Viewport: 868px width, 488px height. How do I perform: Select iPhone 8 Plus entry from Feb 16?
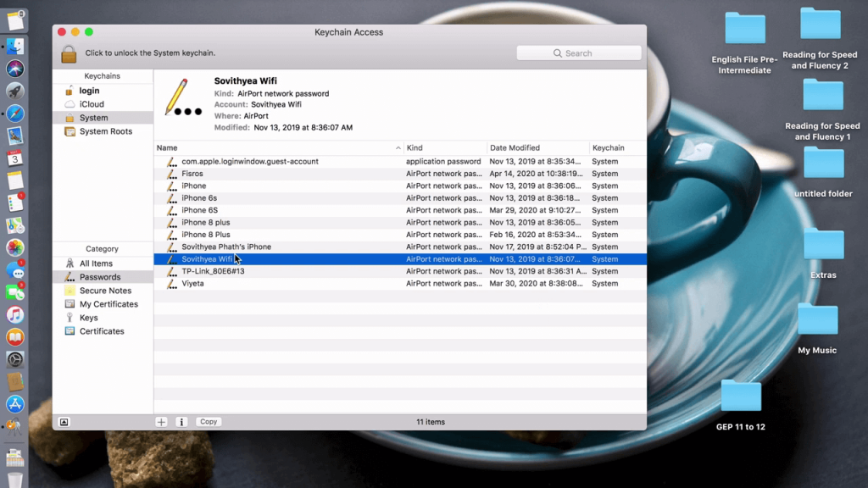[x=400, y=235]
